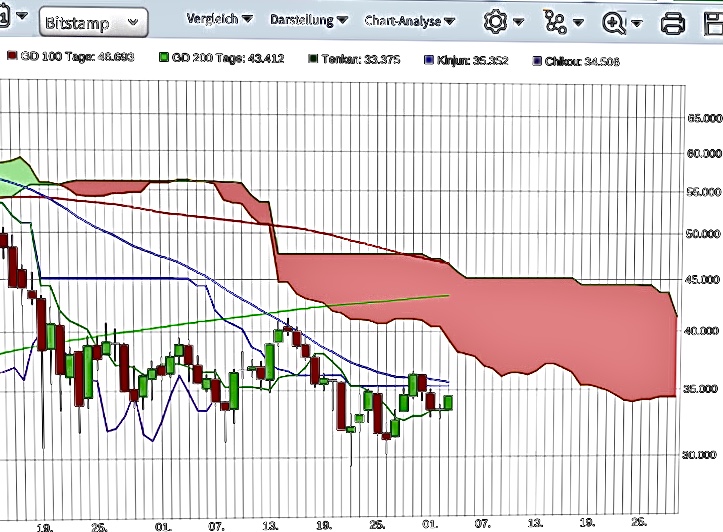Click the Kinjun blue legend square
This screenshot has width=723, height=532.
point(429,59)
